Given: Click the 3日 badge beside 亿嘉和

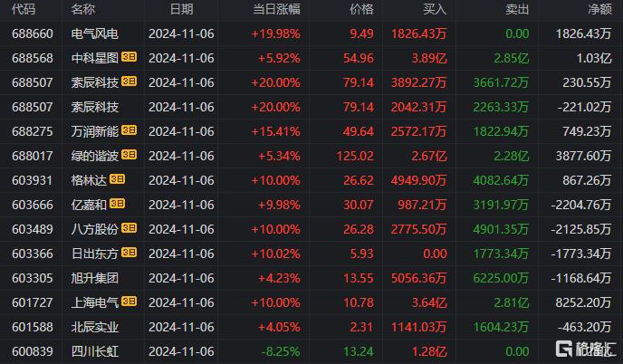Looking at the screenshot, I should click(x=117, y=204).
